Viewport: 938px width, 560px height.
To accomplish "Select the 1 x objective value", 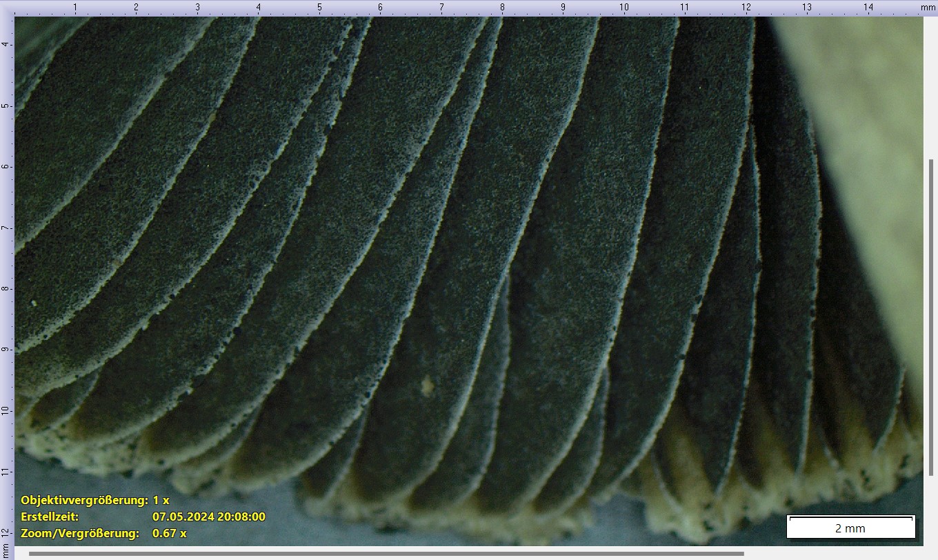I will (161, 500).
